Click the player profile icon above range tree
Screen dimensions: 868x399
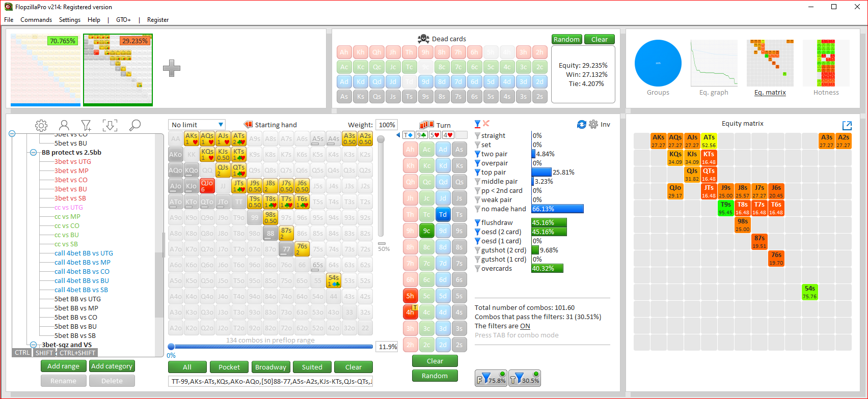pos(64,125)
